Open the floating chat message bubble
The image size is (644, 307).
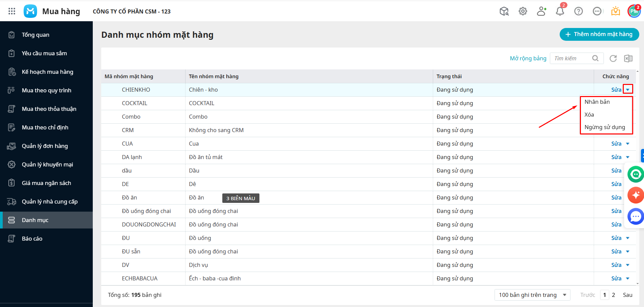point(636,217)
